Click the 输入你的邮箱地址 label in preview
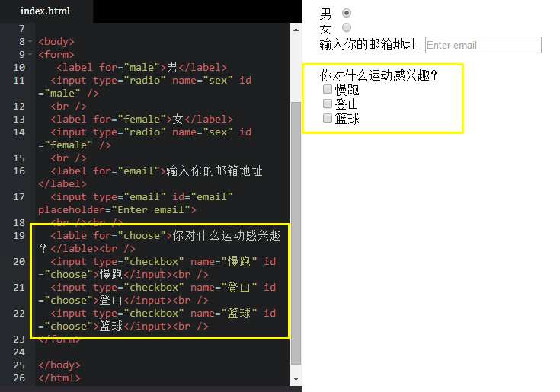Screen dimensions: 560x392 coord(368,45)
